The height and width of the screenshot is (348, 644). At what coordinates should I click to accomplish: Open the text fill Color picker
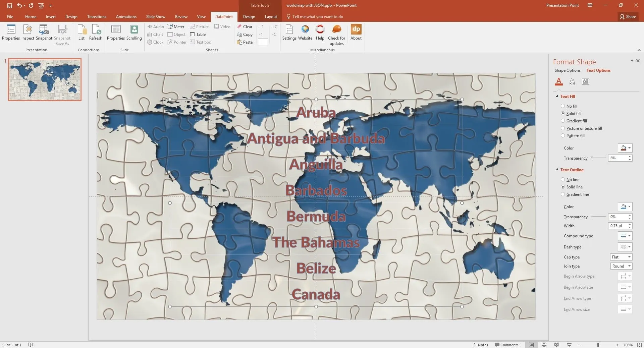[x=625, y=148]
